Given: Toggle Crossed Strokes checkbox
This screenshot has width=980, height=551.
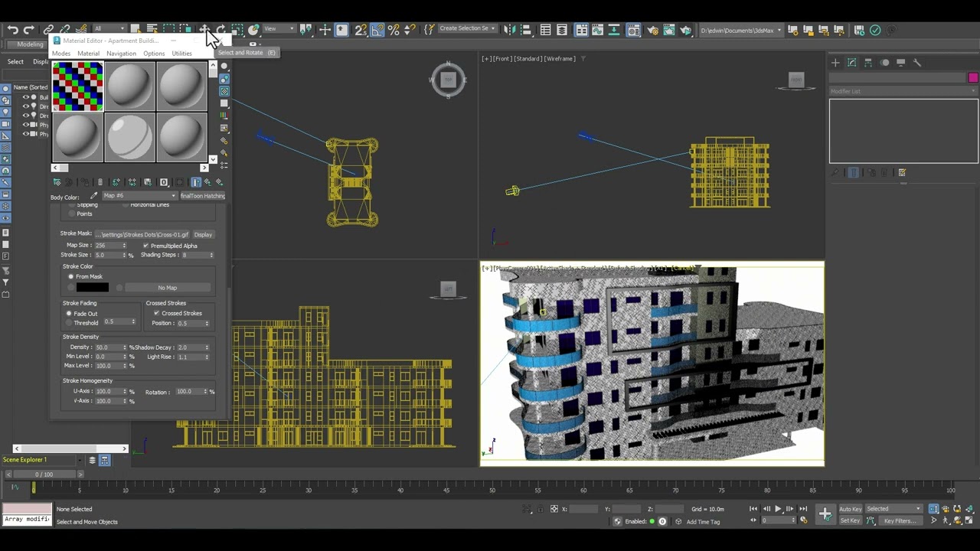Looking at the screenshot, I should 156,313.
